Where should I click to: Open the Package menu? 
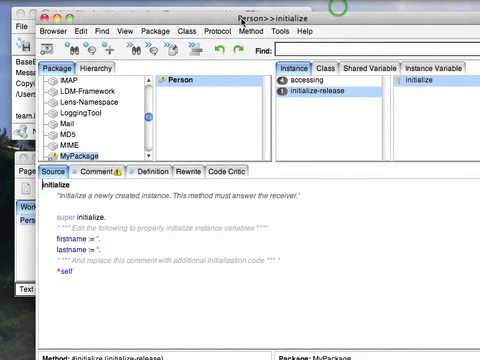pyautogui.click(x=155, y=31)
